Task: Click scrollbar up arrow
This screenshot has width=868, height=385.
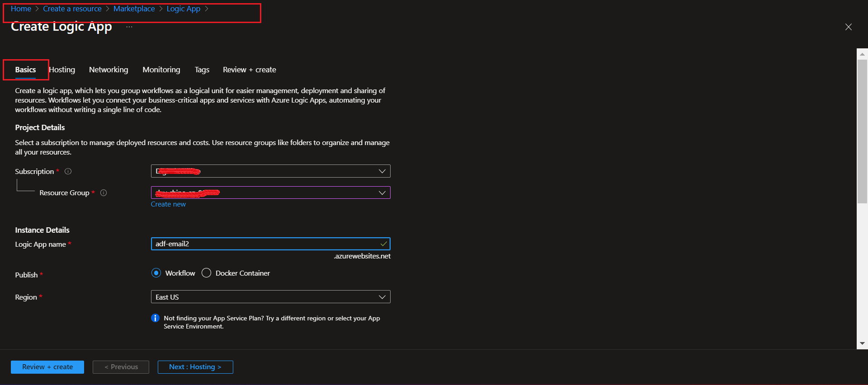Action: click(862, 54)
